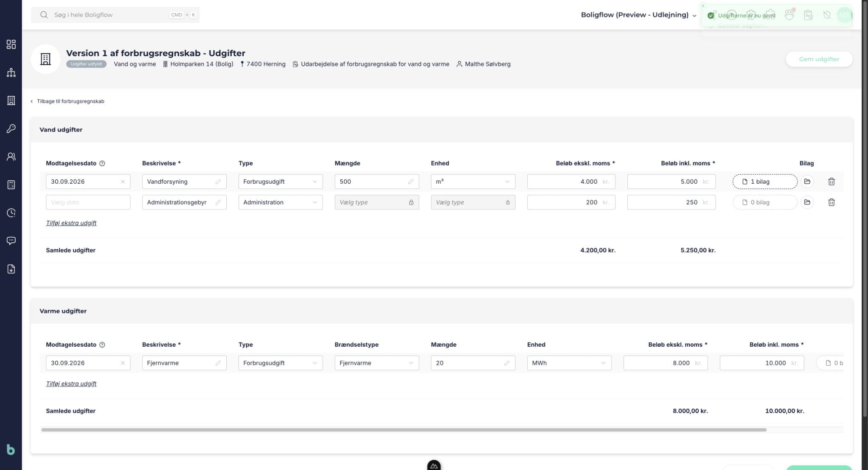Open Type dropdown for the Fjernvarme row
The image size is (868, 470).
[x=280, y=363]
